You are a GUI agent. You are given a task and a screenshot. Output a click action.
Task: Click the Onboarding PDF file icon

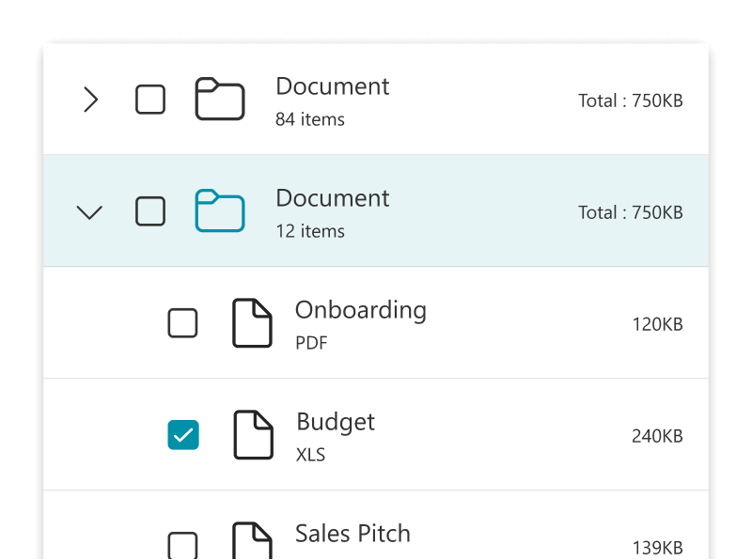coord(252,323)
